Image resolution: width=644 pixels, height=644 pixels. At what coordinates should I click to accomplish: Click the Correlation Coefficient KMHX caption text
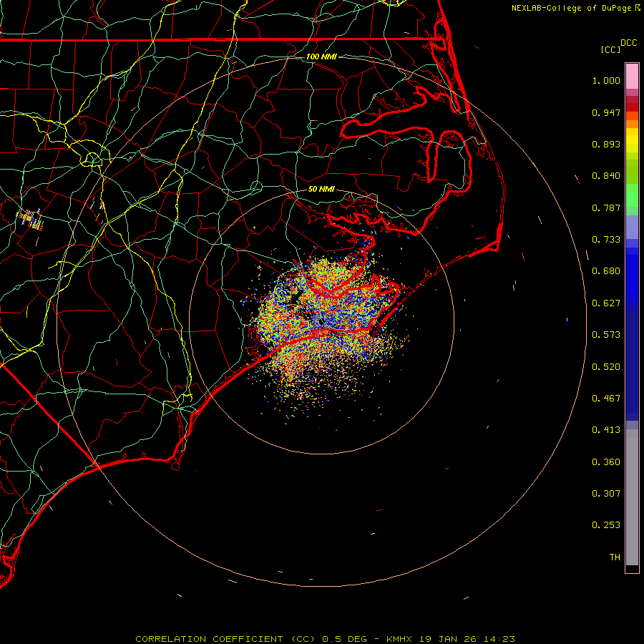click(x=325, y=639)
